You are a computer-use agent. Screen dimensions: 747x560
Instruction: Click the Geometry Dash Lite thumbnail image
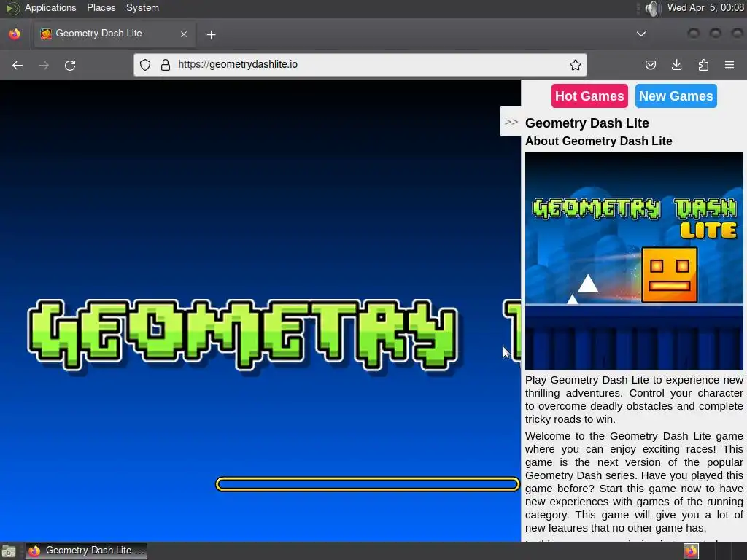point(634,260)
